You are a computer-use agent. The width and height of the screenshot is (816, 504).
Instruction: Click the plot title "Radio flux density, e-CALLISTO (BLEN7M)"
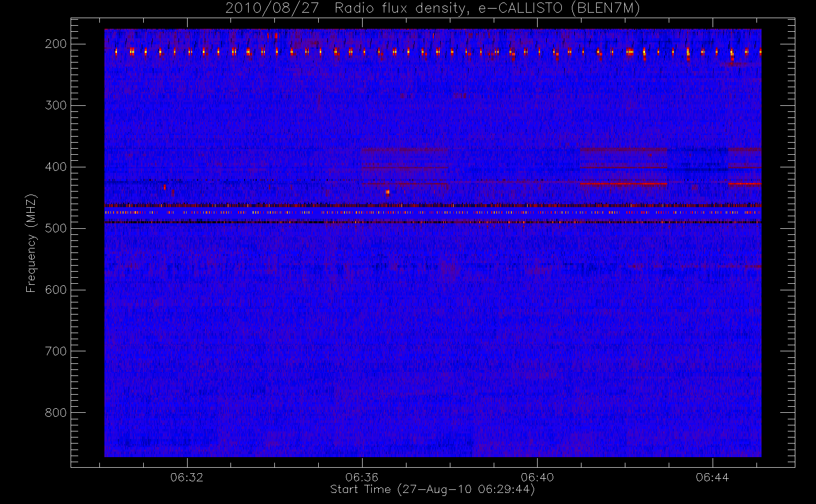pyautogui.click(x=487, y=9)
